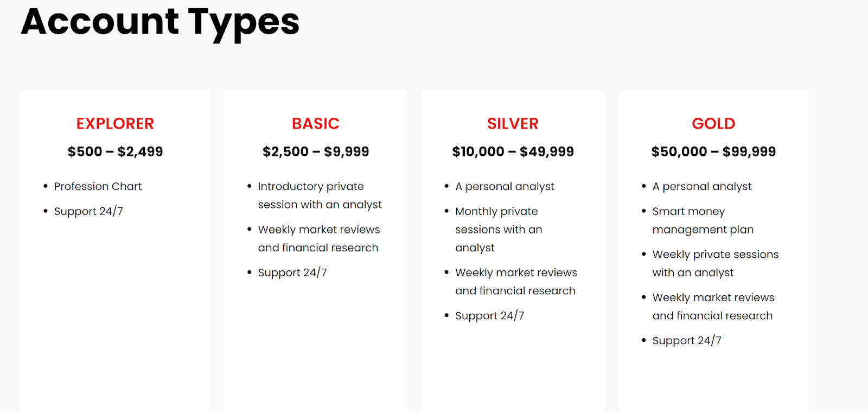Click the Account Types heading

(x=160, y=23)
